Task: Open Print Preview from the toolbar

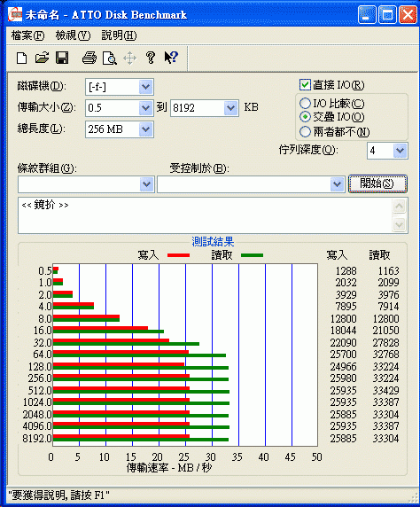Action: (110, 58)
